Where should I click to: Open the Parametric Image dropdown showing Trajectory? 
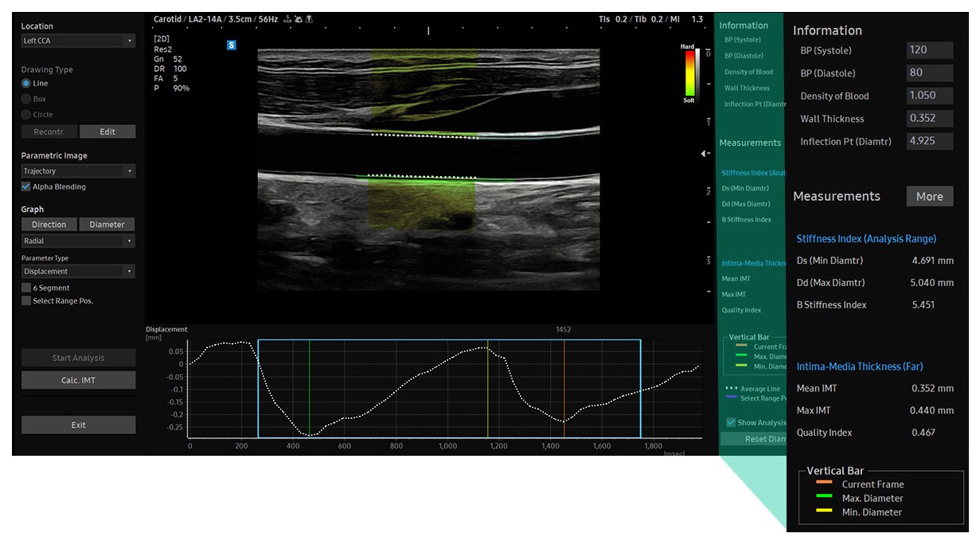click(x=78, y=171)
